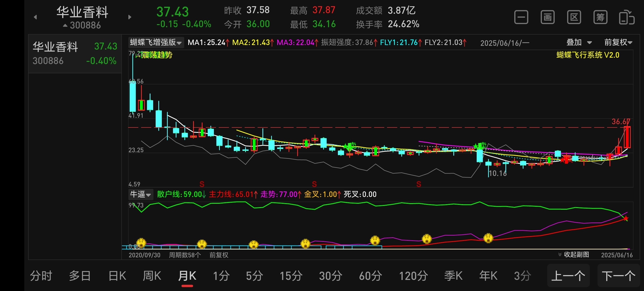Click the first S marker on chart
The width and height of the screenshot is (644, 291).
coord(202,184)
